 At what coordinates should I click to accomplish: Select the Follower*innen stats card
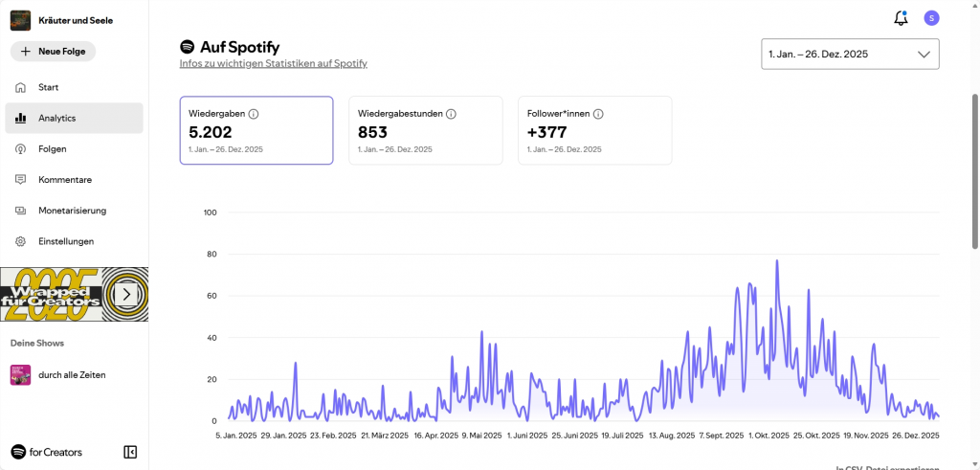coord(594,130)
